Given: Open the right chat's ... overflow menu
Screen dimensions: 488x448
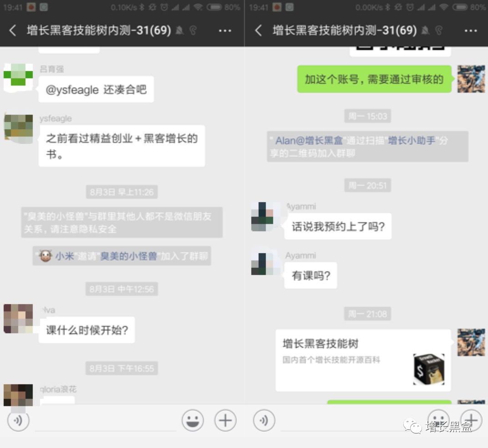Looking at the screenshot, I should click(470, 31).
